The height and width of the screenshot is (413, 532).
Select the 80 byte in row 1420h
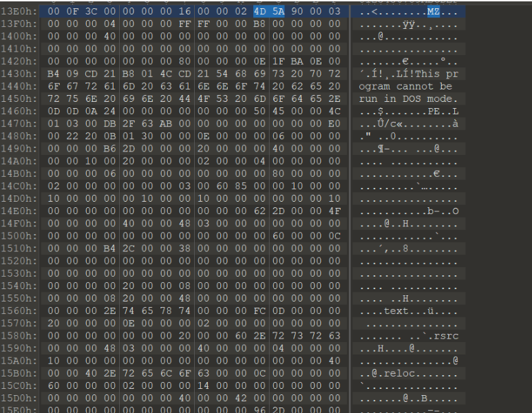(184, 61)
